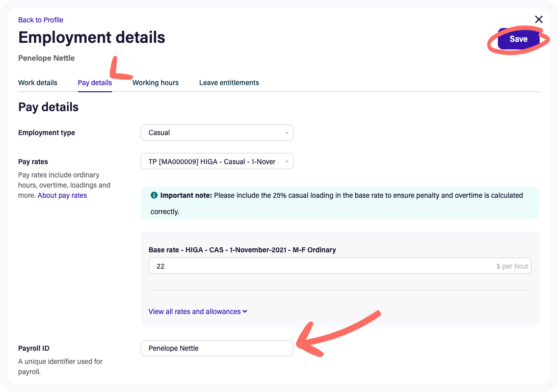Viewport: 558px width, 392px height.
Task: Open the Employment type dropdown
Action: (x=217, y=133)
